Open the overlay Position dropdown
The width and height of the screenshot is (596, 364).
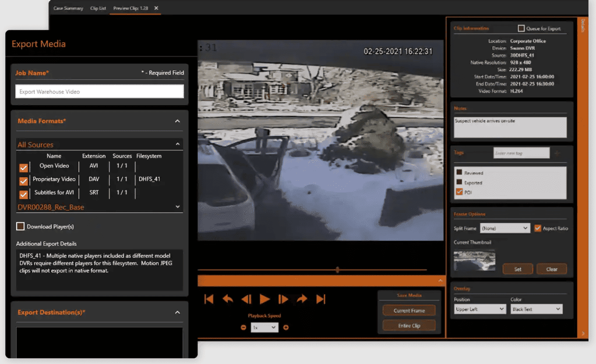click(480, 309)
